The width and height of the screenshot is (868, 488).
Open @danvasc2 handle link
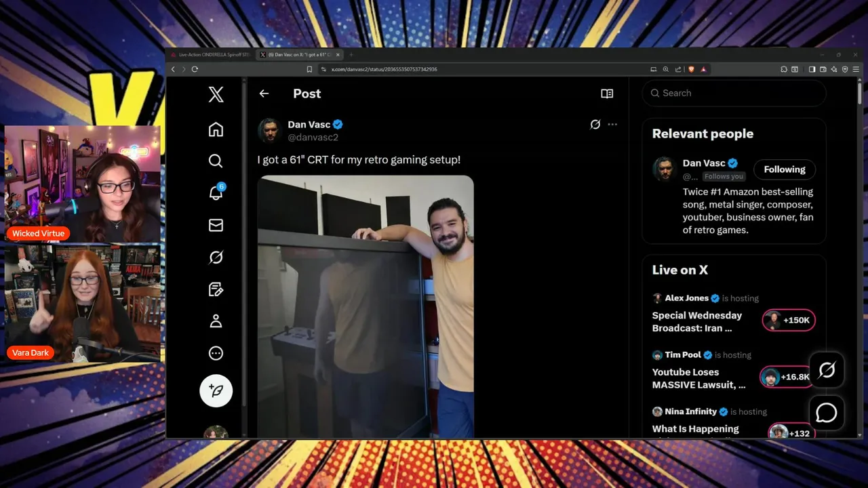pos(313,137)
